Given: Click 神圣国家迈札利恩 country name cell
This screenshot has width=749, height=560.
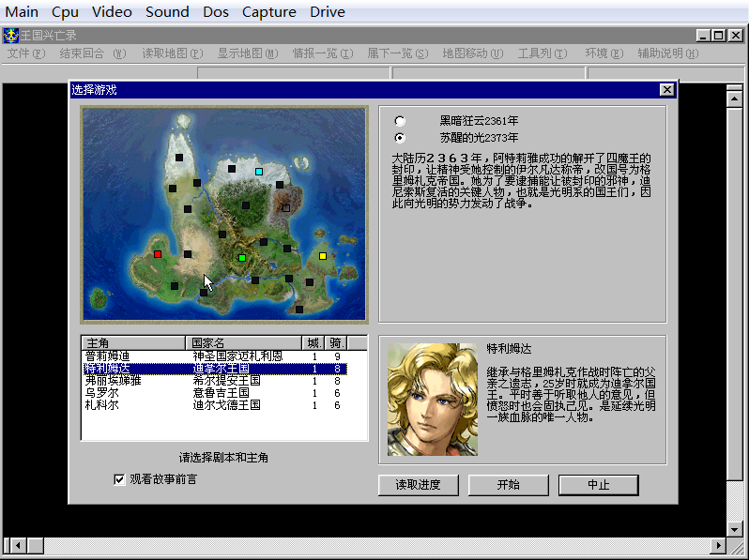Looking at the screenshot, I should pos(237,356).
